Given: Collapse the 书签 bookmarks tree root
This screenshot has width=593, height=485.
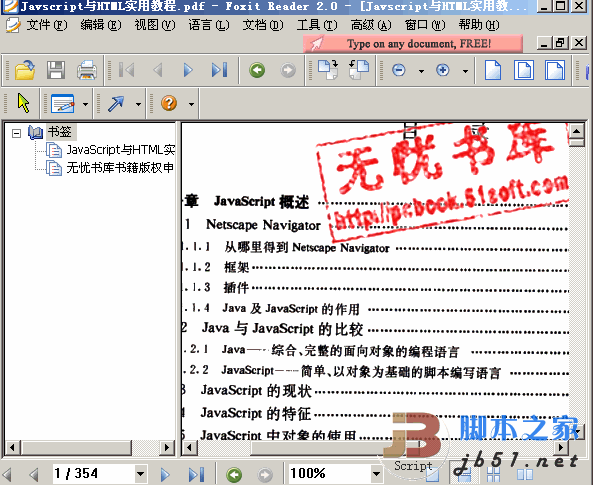Looking at the screenshot, I should tap(16, 133).
